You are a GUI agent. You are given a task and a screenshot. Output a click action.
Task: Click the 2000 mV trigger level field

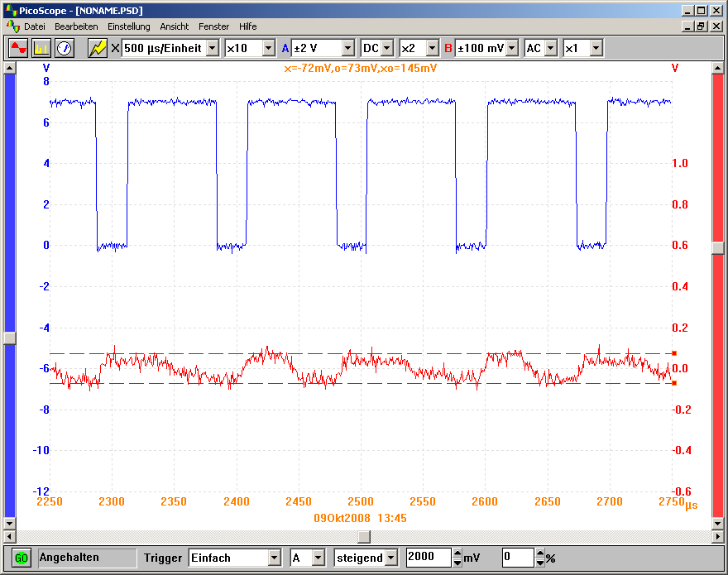coord(429,557)
